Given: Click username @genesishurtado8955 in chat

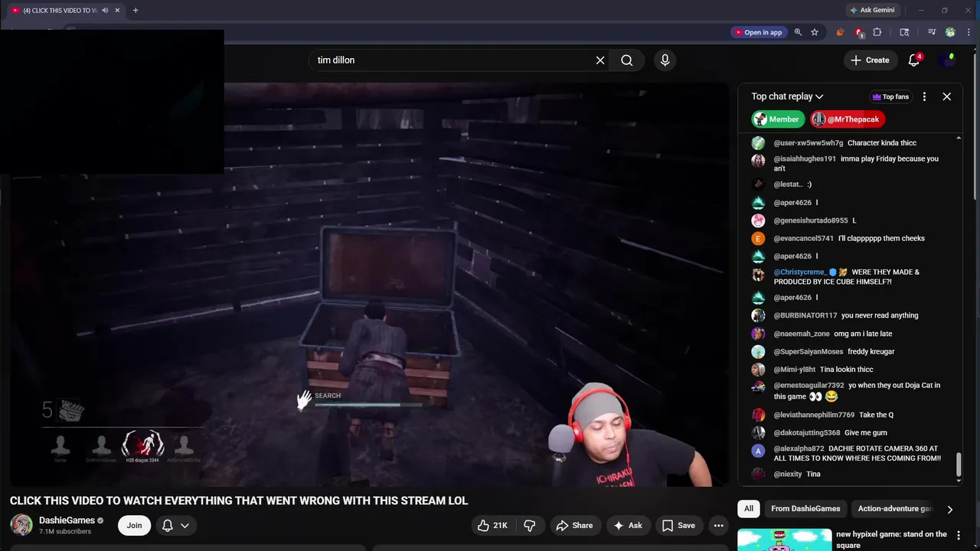Looking at the screenshot, I should pyautogui.click(x=811, y=220).
